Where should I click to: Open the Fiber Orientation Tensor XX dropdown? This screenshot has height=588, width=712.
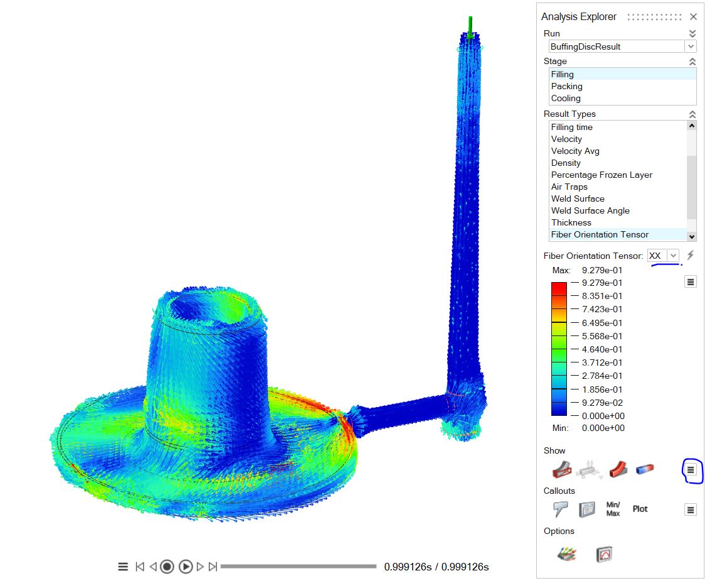pyautogui.click(x=663, y=256)
